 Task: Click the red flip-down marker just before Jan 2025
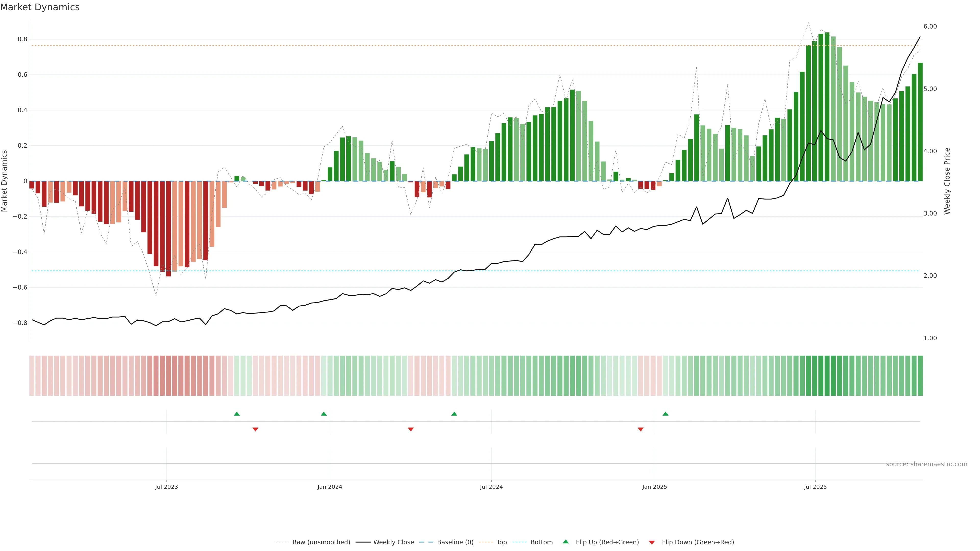coord(641,429)
